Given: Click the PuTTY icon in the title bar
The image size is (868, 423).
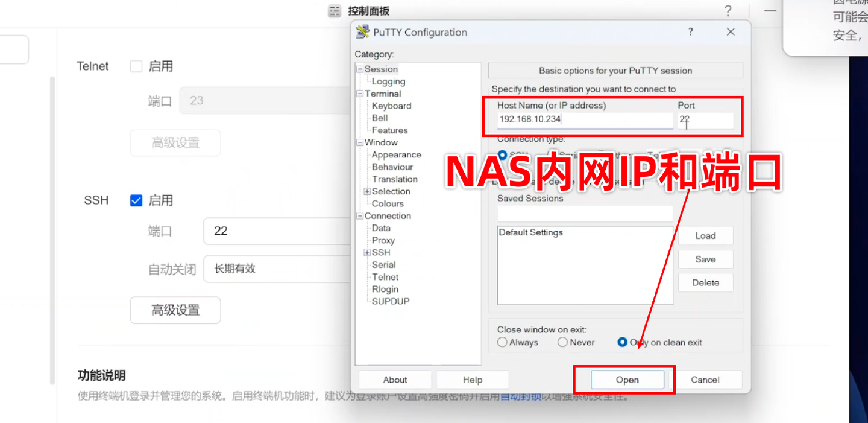Looking at the screenshot, I should (362, 32).
